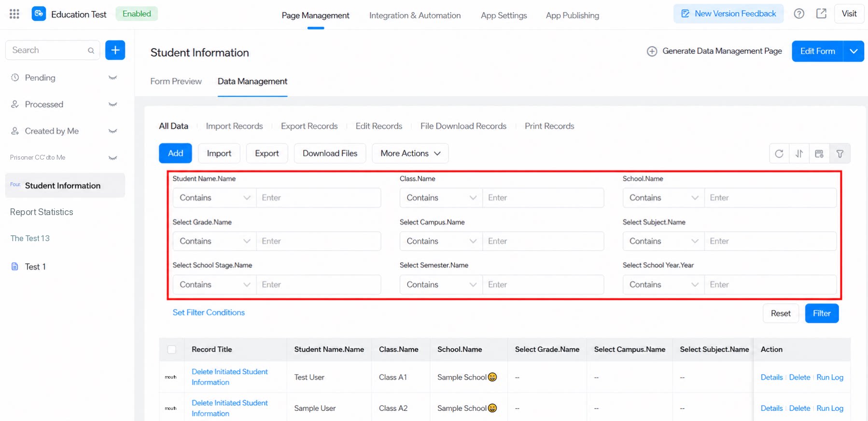Click the refresh data icon

779,153
